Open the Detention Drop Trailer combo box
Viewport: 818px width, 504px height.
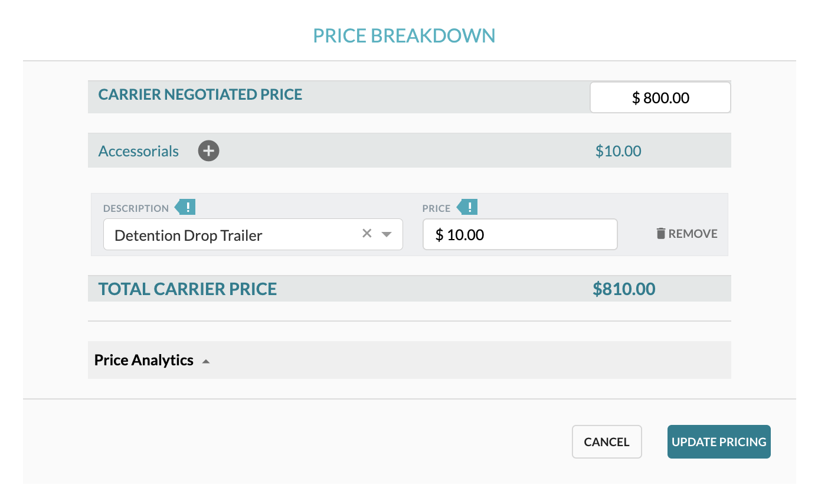pos(253,234)
